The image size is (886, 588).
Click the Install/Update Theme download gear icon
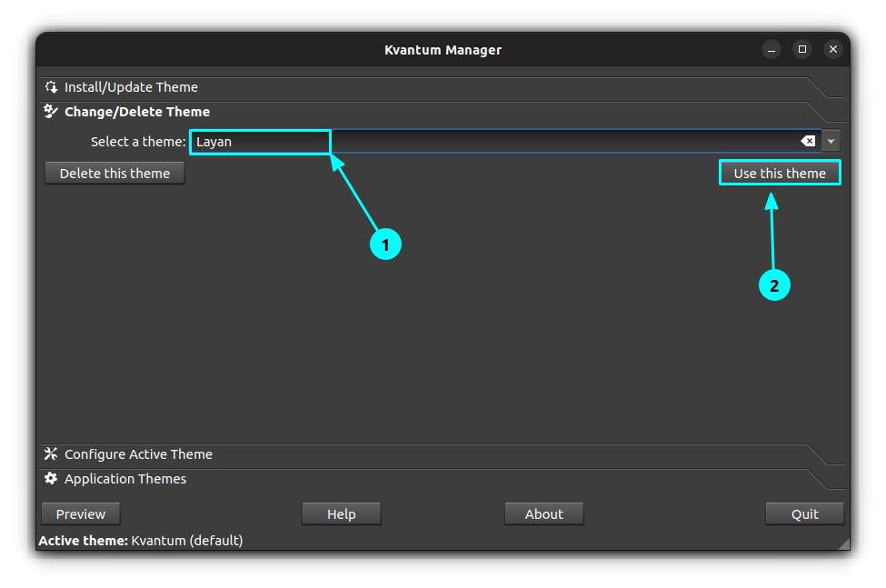(x=51, y=86)
